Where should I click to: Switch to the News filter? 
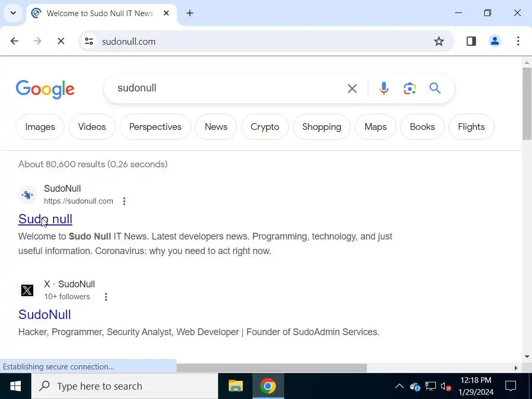(x=216, y=127)
